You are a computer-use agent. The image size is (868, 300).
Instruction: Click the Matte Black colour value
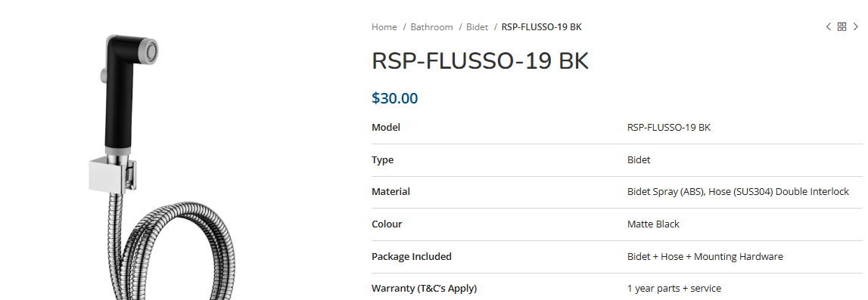653,224
